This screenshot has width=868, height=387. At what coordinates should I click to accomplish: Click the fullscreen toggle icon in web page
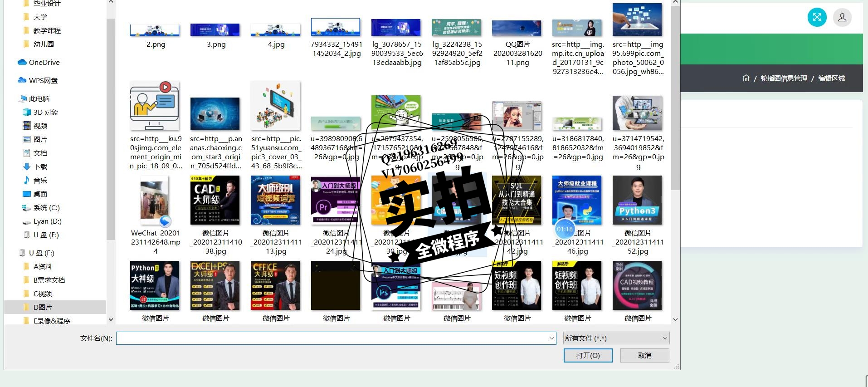click(x=817, y=17)
